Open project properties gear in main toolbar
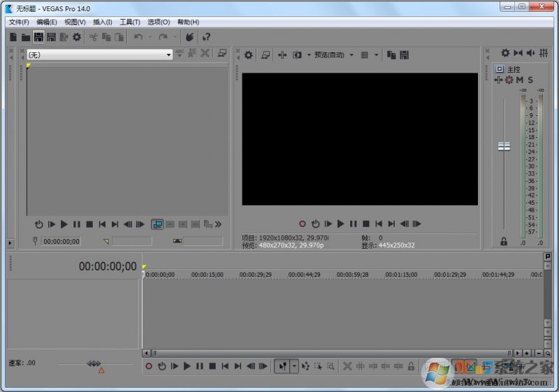 pyautogui.click(x=77, y=37)
